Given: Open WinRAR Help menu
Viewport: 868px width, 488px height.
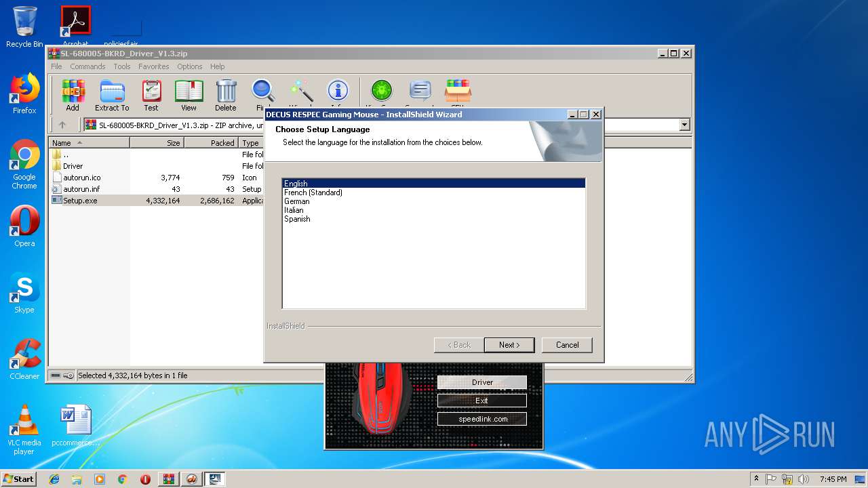Looking at the screenshot, I should tap(217, 66).
